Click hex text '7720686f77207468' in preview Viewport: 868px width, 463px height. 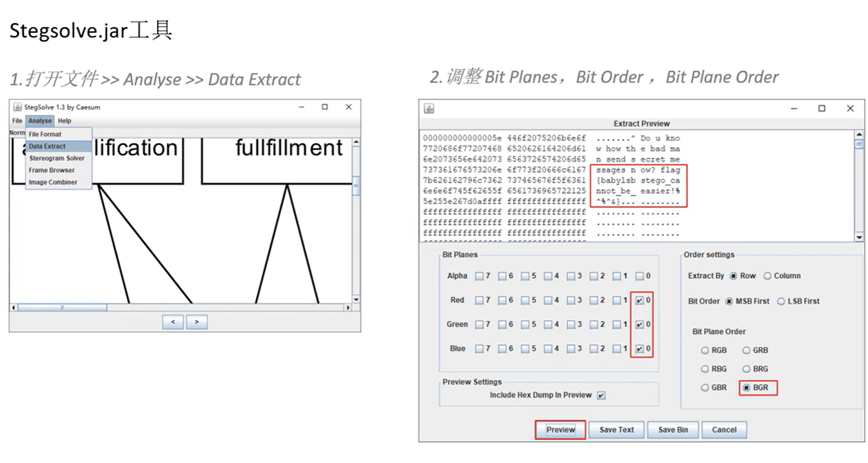coord(462,148)
